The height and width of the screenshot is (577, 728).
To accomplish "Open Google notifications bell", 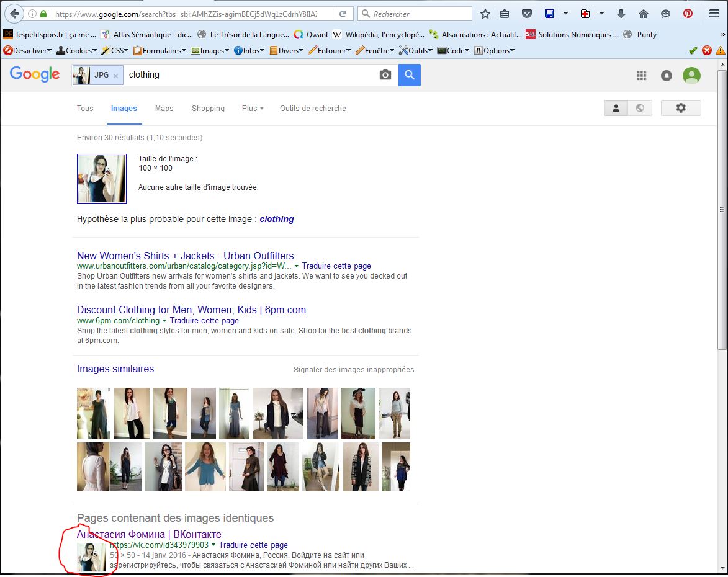I will [x=667, y=76].
